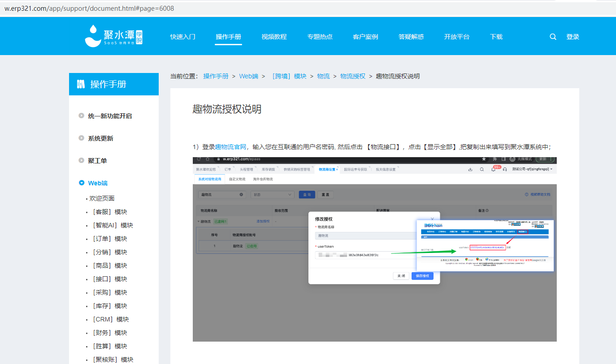Click the 物流授权 breadcrumb link
Viewport: 616px width, 364px height.
[x=352, y=76]
